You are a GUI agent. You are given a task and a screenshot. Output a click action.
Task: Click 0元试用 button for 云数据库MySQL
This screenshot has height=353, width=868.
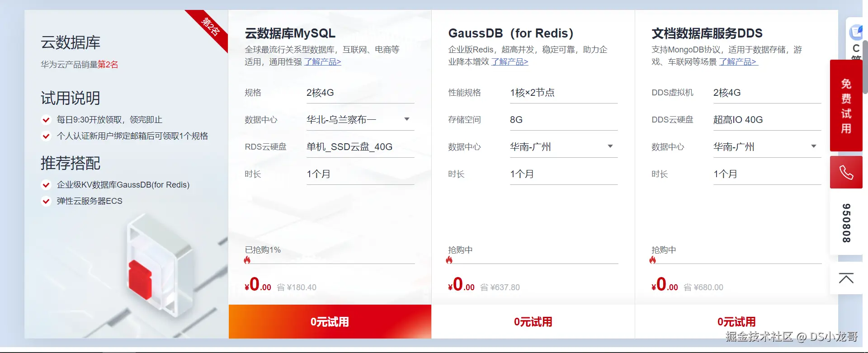[330, 322]
